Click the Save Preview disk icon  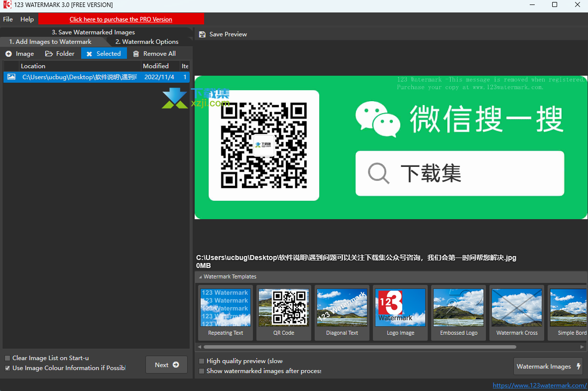[202, 34]
